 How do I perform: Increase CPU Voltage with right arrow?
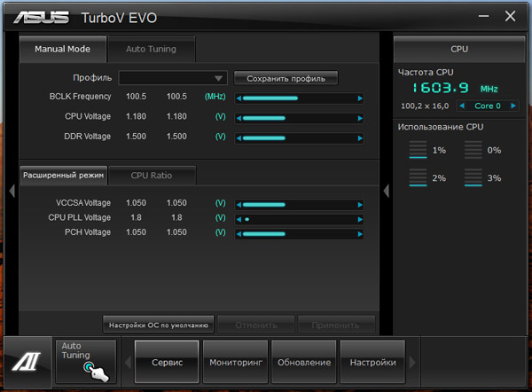[x=360, y=119]
